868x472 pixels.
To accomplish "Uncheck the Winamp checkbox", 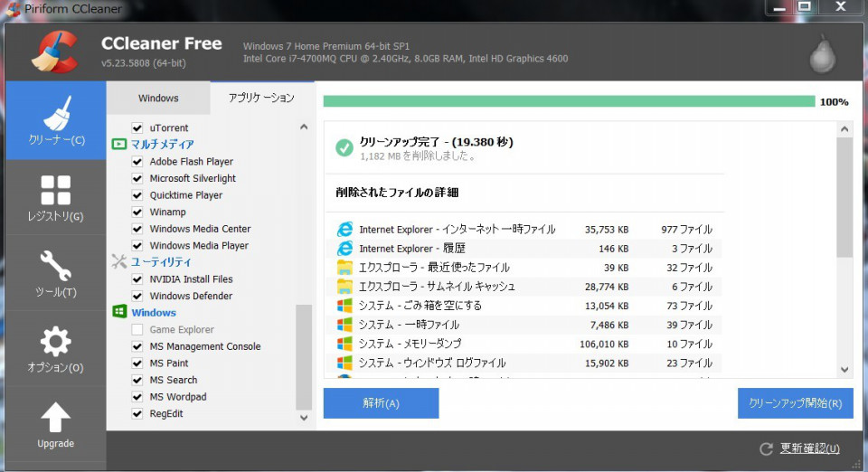I will [x=137, y=212].
